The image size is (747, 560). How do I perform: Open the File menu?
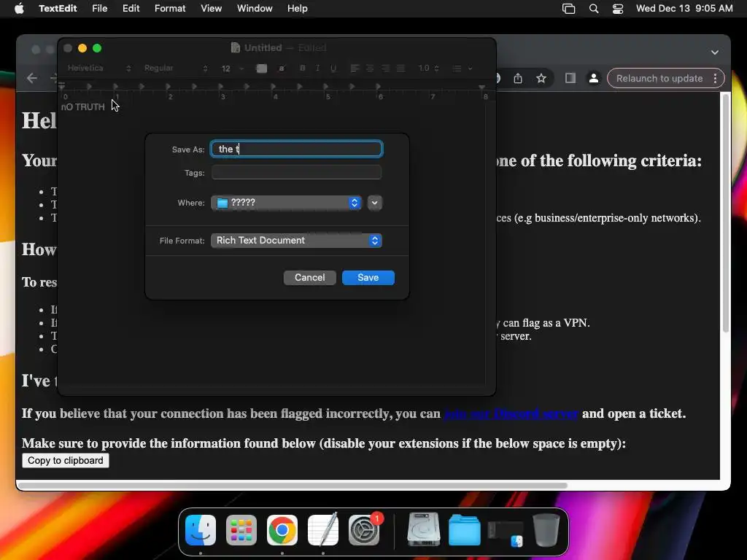pyautogui.click(x=99, y=9)
